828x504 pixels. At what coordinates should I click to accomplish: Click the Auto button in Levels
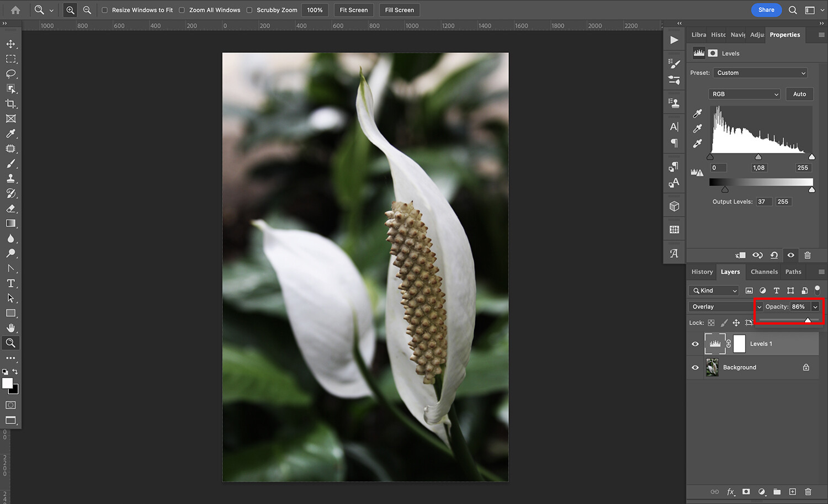799,94
